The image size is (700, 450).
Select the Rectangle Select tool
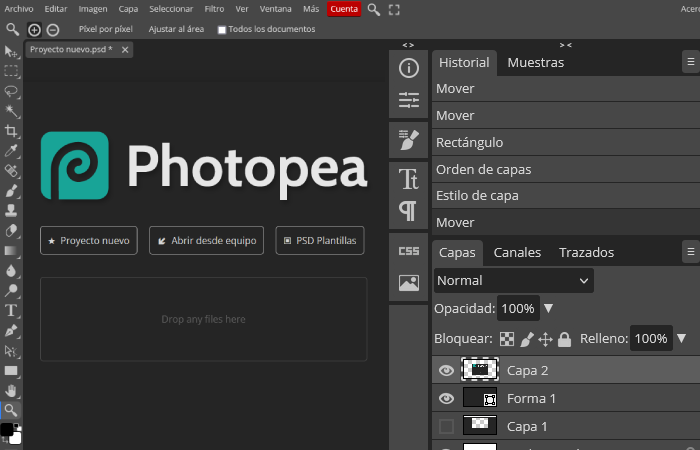coord(11,71)
